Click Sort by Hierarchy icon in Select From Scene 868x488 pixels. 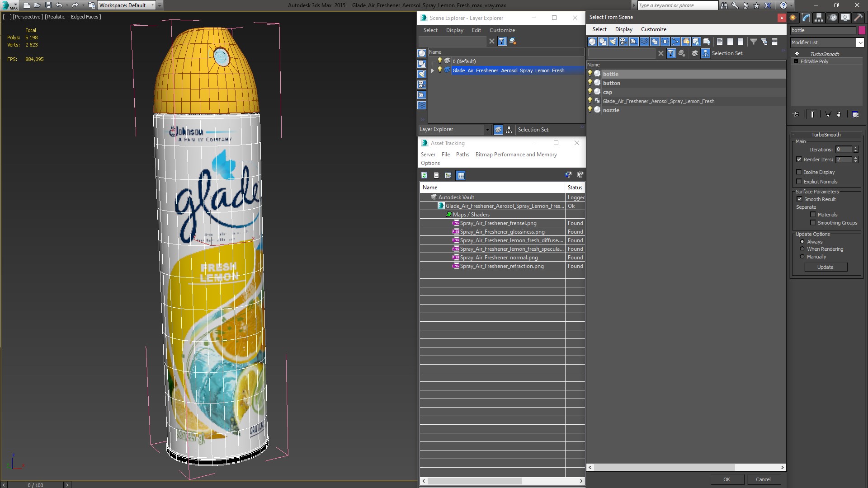click(705, 53)
